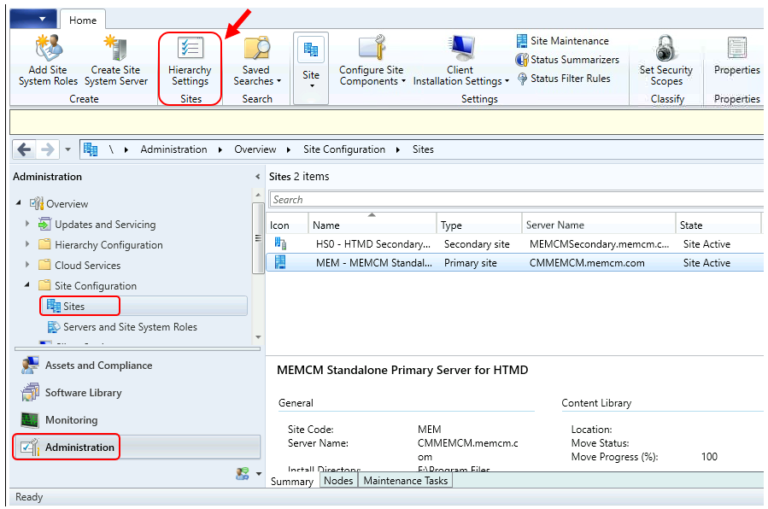Switch to the Nodes tab
This screenshot has width=768, height=509.
338,481
